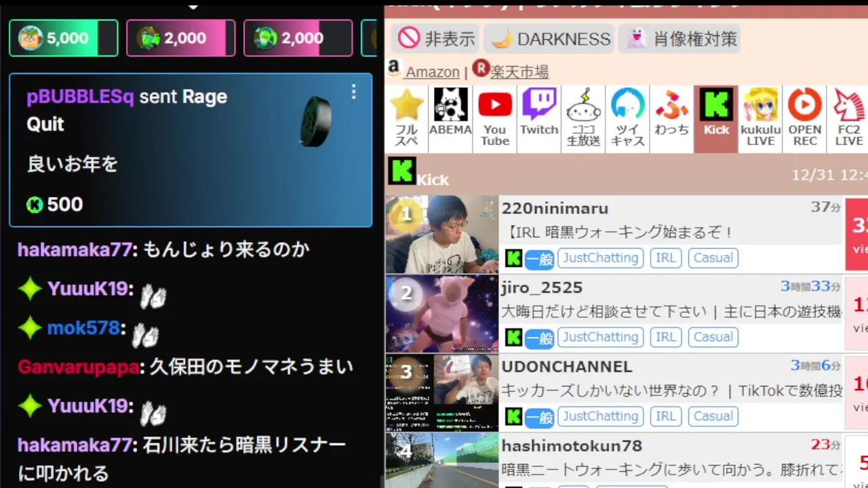Click the UDONCHANNEL channel name
This screenshot has height=488, width=868.
point(567,367)
